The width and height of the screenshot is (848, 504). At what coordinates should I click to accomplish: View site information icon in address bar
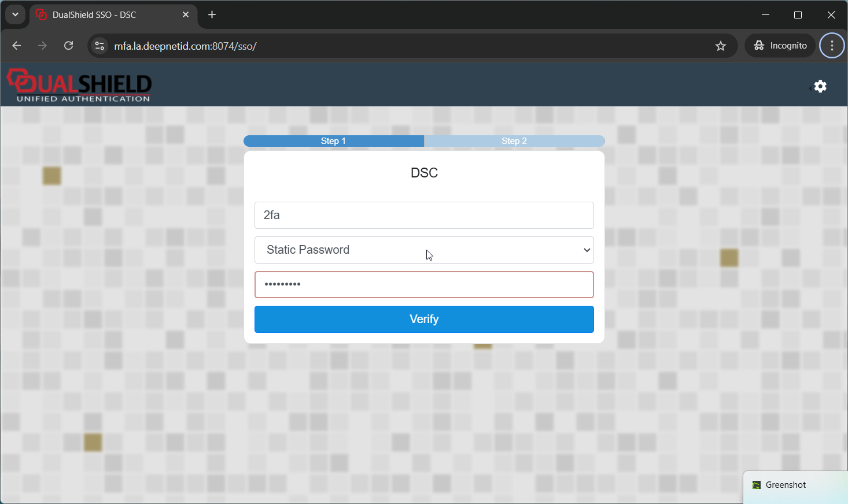(99, 46)
